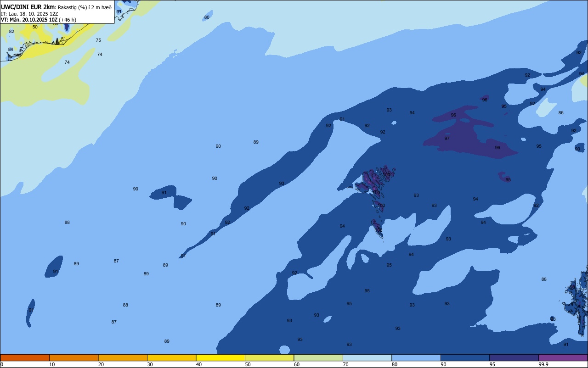
Task: Click the "60" legend scale label
Action: click(297, 364)
